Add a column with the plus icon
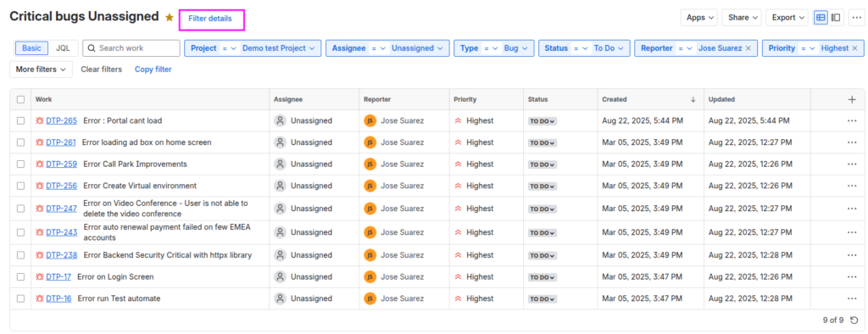Image resolution: width=868 pixels, height=334 pixels. point(852,100)
